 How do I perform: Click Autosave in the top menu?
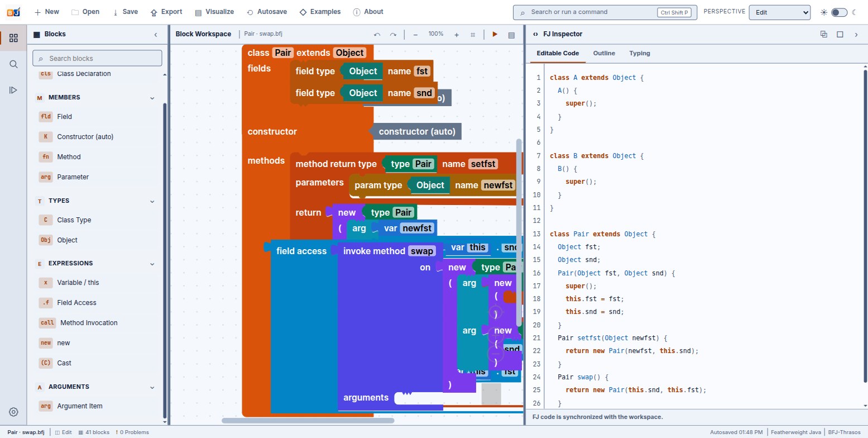[x=268, y=12]
